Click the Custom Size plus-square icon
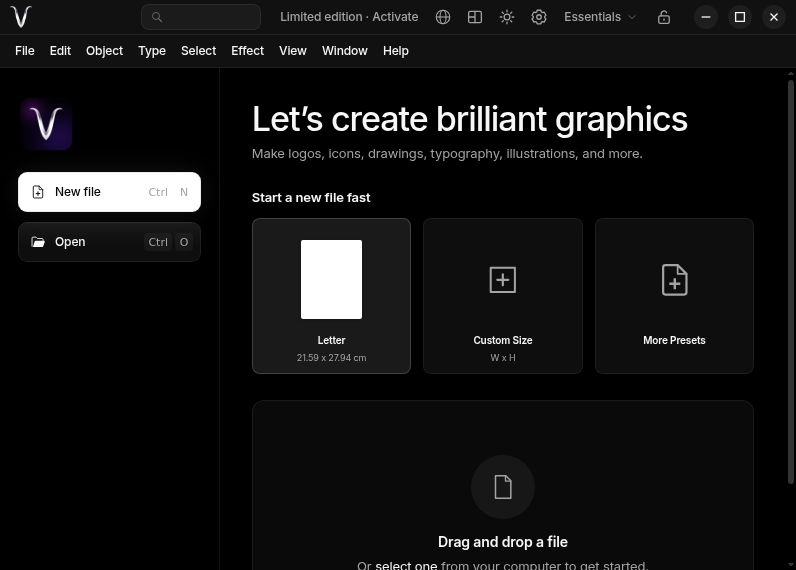Image resolution: width=796 pixels, height=570 pixels. click(x=503, y=280)
